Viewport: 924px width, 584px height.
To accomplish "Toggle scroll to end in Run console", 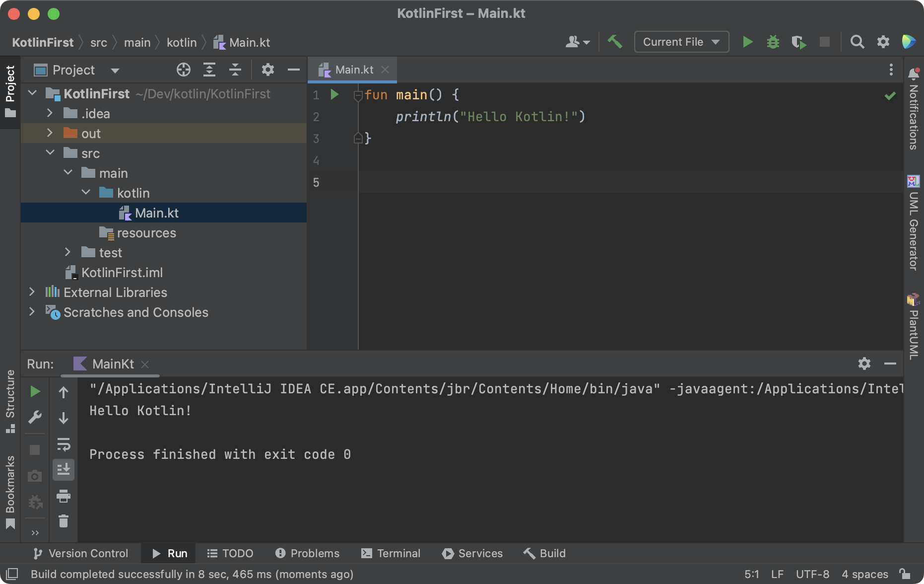I will (x=64, y=469).
